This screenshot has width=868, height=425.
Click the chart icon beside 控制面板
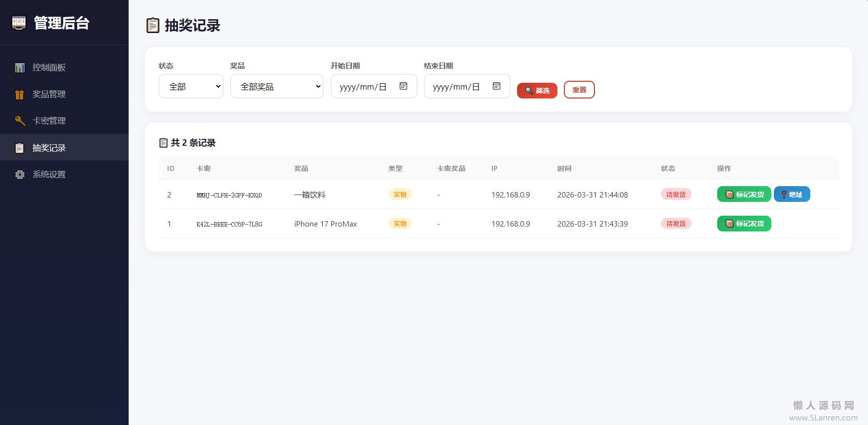pos(20,67)
